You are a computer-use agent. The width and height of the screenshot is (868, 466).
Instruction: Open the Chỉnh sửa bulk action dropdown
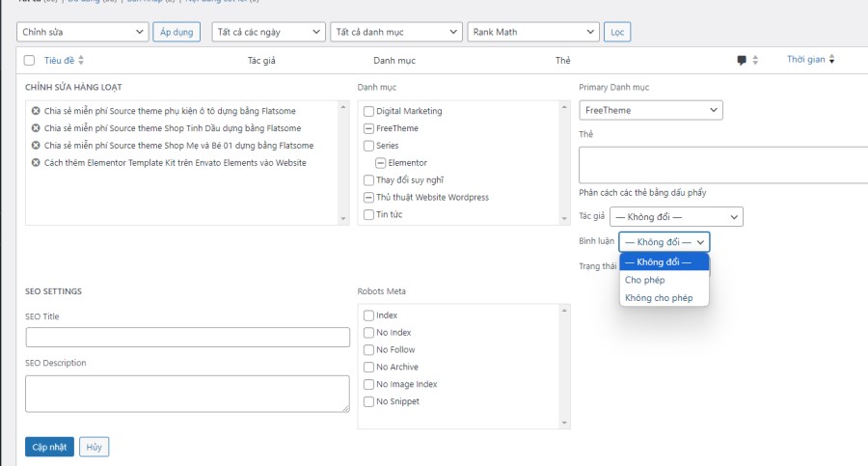82,32
